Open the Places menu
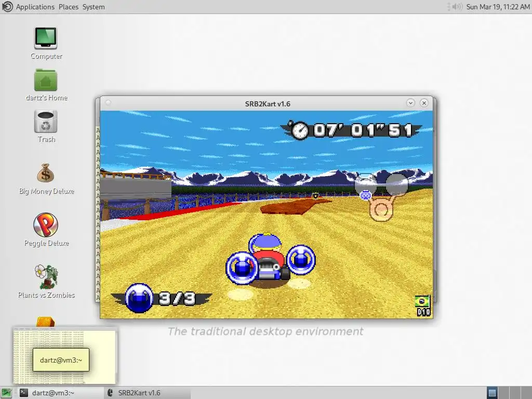Screen dimensions: 532x399 (x=68, y=7)
